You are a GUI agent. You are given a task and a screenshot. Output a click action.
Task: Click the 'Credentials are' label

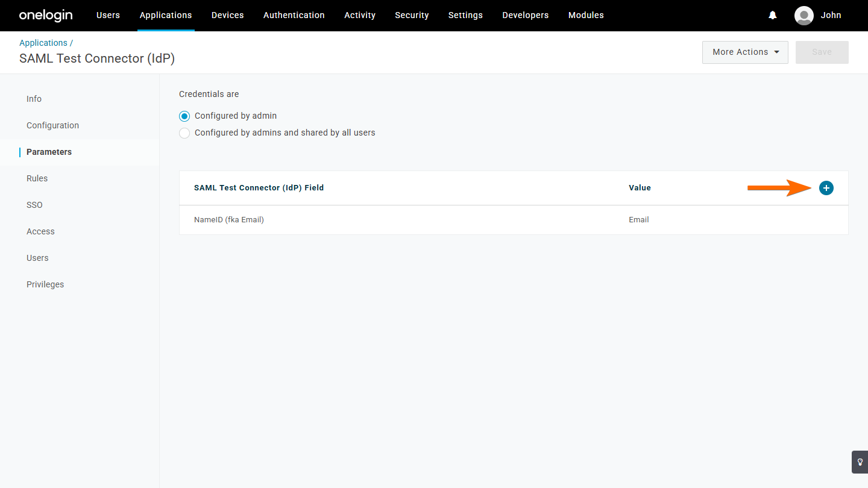click(209, 94)
